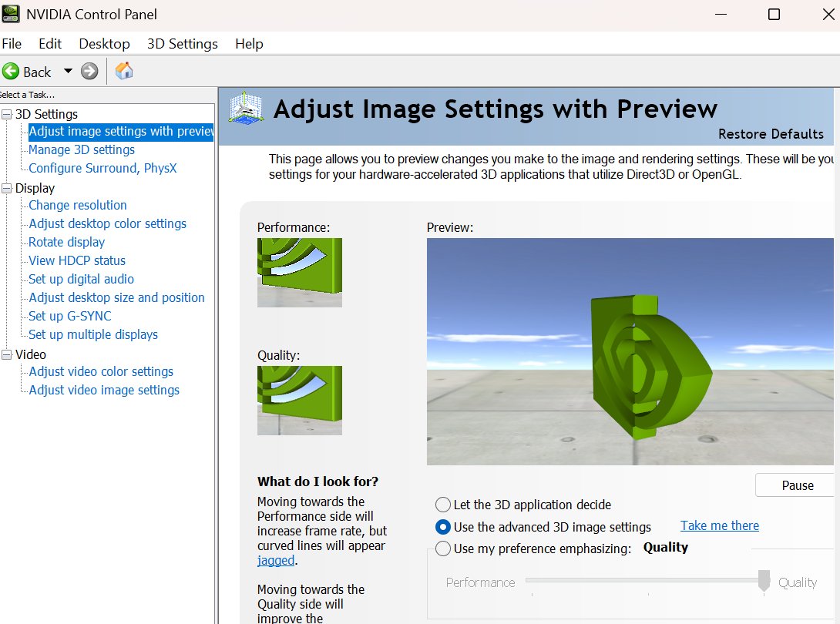Open Set up G-SYNC
This screenshot has height=624, width=840.
point(69,316)
